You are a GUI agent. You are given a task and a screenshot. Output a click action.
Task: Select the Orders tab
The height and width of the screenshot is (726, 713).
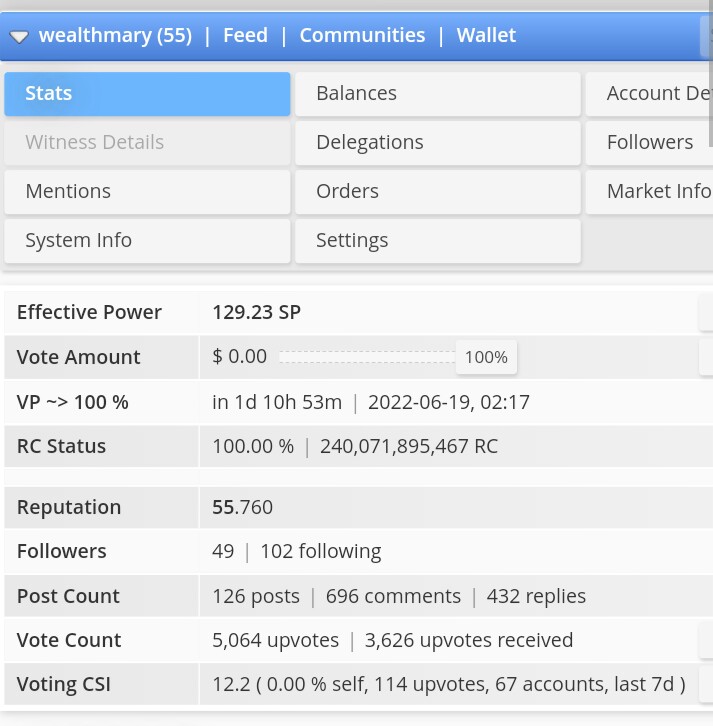pyautogui.click(x=438, y=192)
